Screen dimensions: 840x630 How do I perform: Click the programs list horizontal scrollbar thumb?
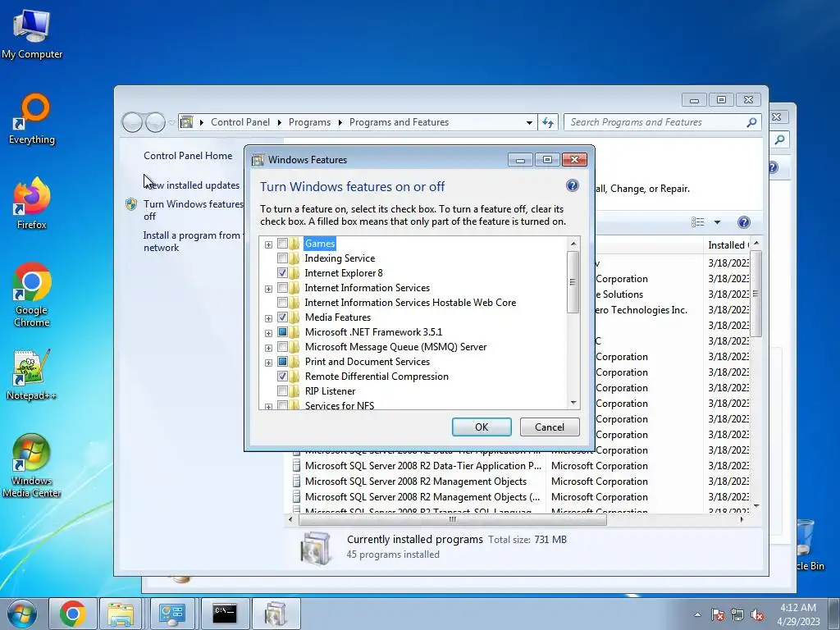(x=453, y=519)
